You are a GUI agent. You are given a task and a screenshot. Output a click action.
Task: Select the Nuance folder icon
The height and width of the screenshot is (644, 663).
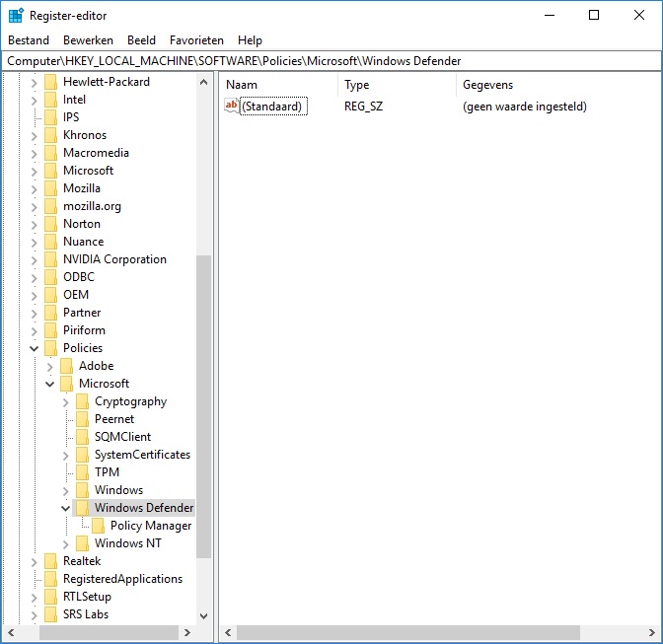point(50,242)
